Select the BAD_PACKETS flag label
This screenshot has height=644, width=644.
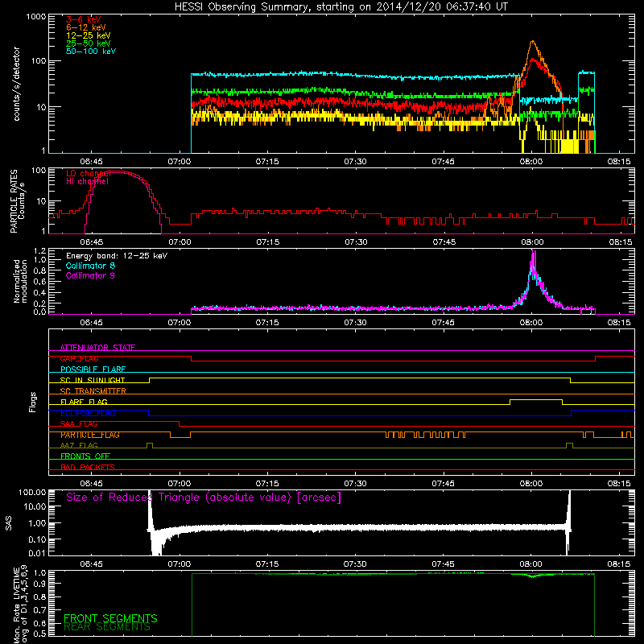pos(88,467)
